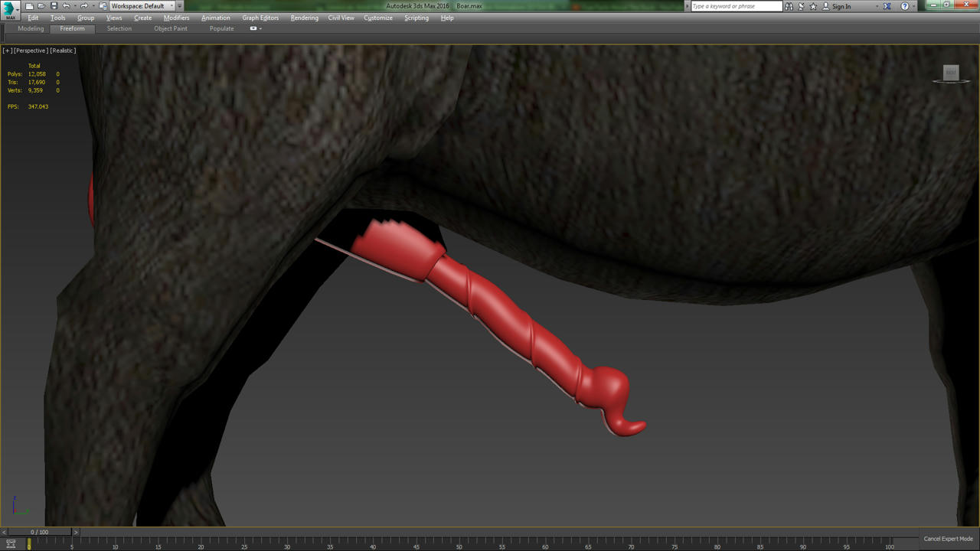
Task: Open the Workspace: Default dropdown
Action: (142, 6)
